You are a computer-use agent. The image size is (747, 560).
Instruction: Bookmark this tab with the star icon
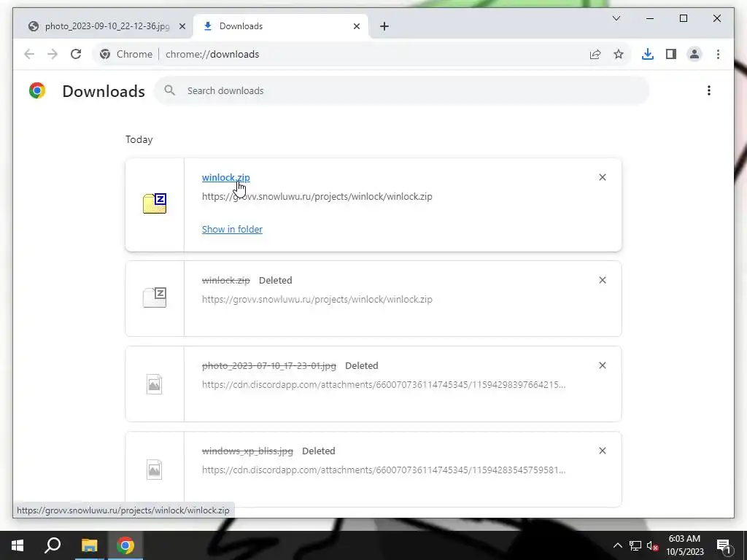tap(619, 54)
